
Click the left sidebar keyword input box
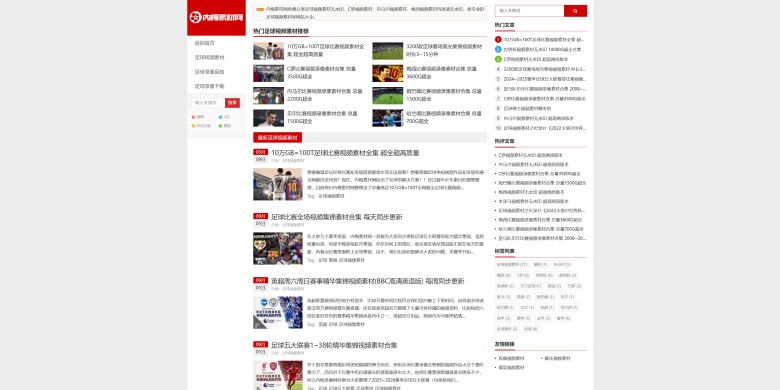tap(208, 102)
